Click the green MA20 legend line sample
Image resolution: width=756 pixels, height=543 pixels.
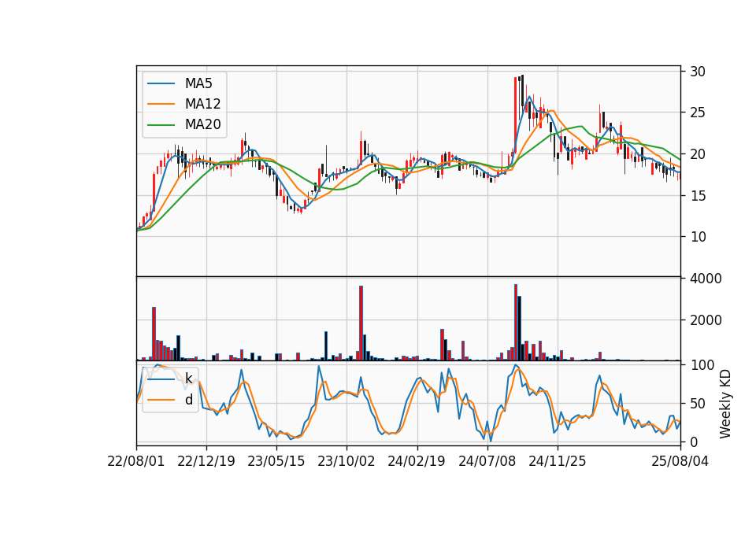[161, 124]
